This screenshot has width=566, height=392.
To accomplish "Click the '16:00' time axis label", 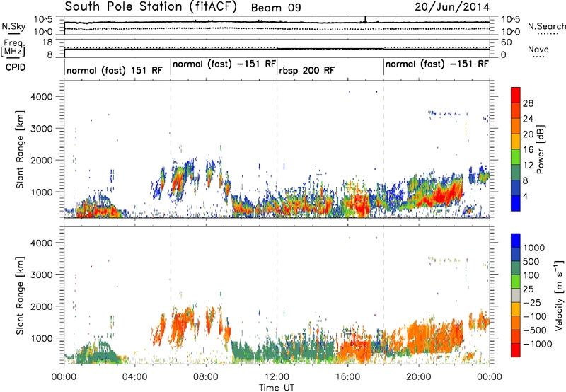I will [347, 377].
